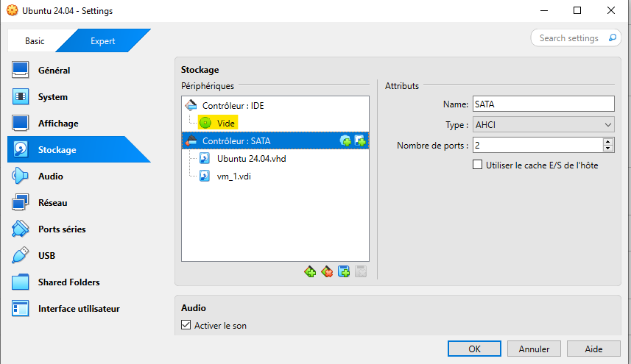This screenshot has height=364, width=631.
Task: Click the OK button
Action: pyautogui.click(x=474, y=349)
